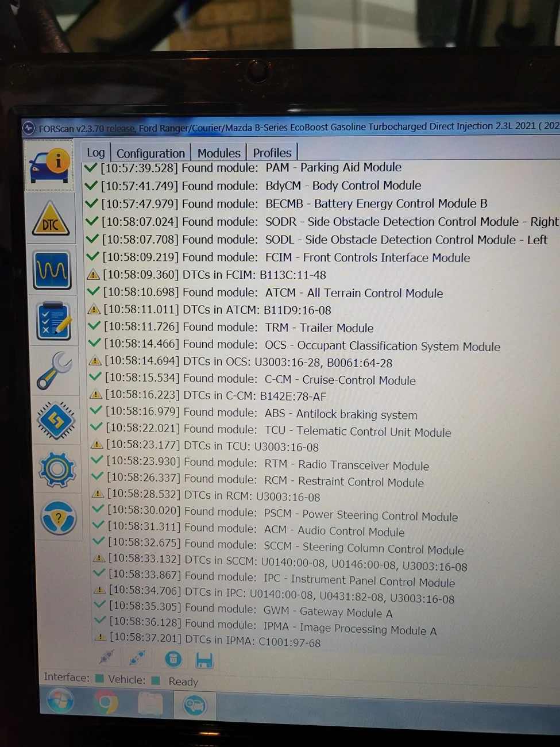
Task: Click the warning icon beside IPMA DTCs
Action: point(101,637)
